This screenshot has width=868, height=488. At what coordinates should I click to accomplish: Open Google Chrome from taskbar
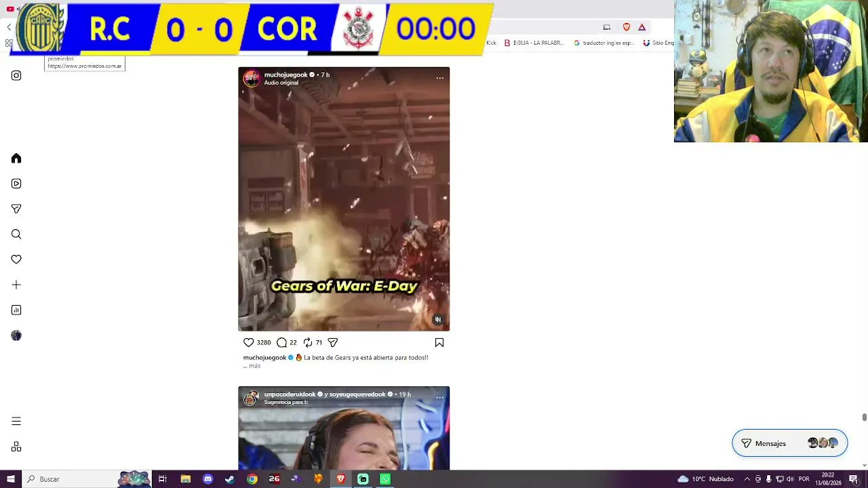[252, 479]
